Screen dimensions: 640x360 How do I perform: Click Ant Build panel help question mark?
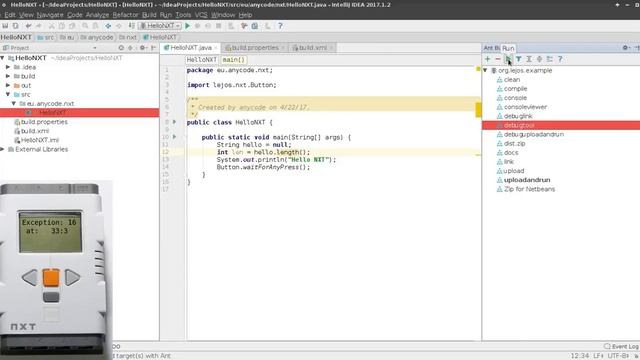[560, 59]
